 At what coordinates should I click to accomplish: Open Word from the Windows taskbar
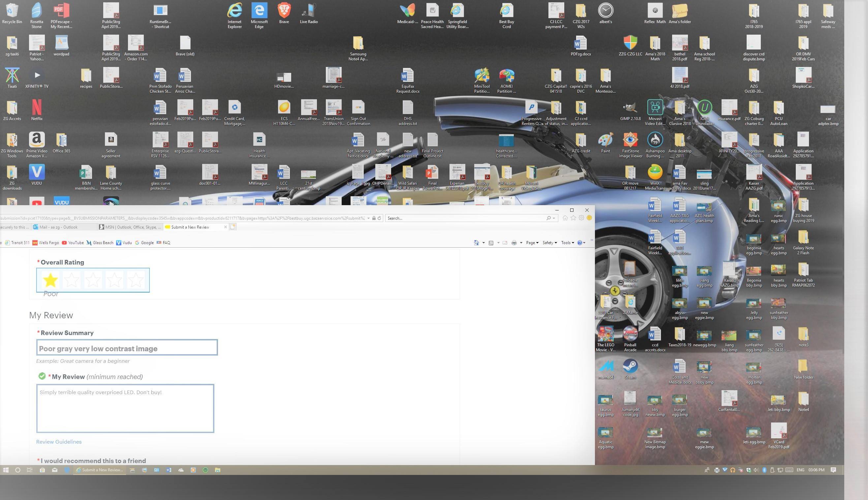pos(169,470)
